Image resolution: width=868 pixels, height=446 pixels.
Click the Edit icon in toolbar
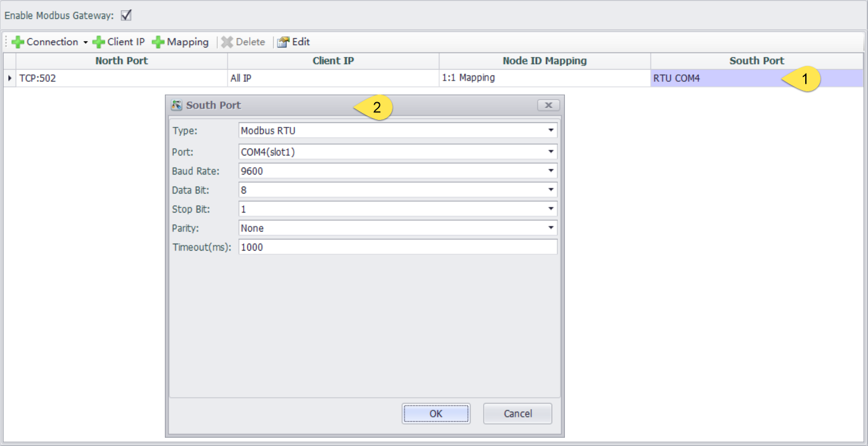(283, 42)
